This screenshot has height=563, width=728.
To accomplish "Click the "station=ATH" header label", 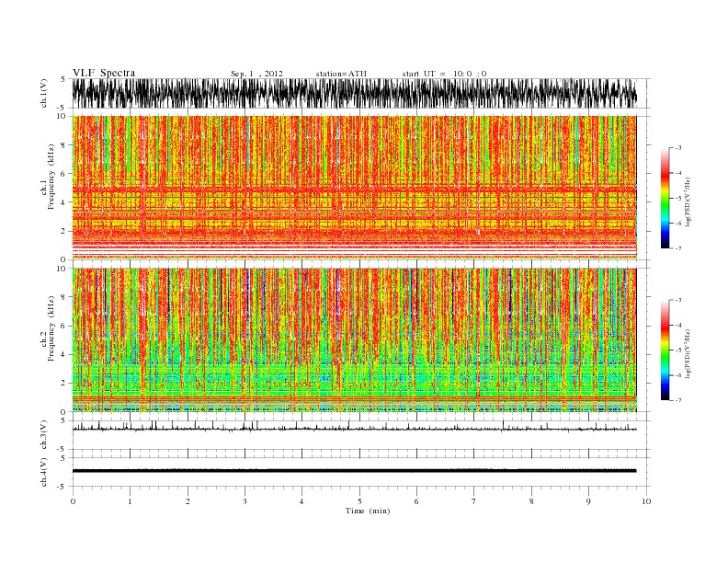I will (x=341, y=74).
